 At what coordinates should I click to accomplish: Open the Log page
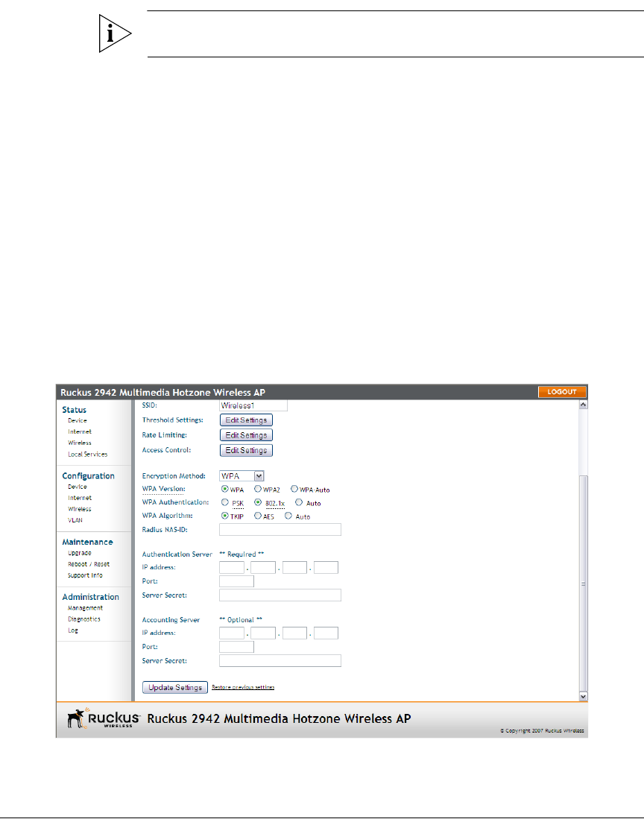pyautogui.click(x=72, y=630)
